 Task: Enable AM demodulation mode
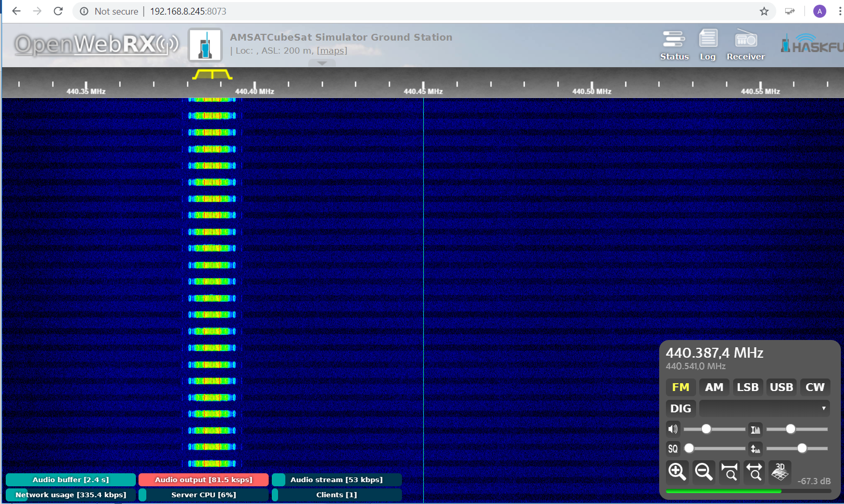714,387
